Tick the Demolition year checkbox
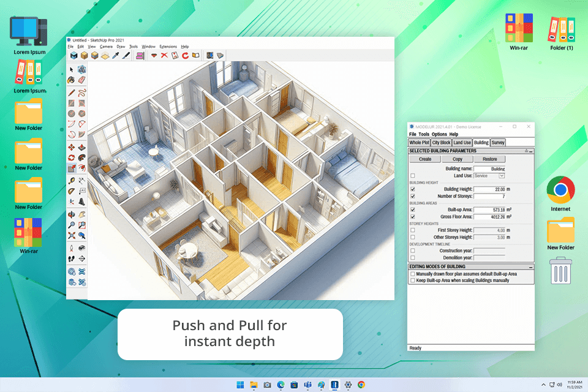Screen dimensions: 588x392 tap(413, 258)
